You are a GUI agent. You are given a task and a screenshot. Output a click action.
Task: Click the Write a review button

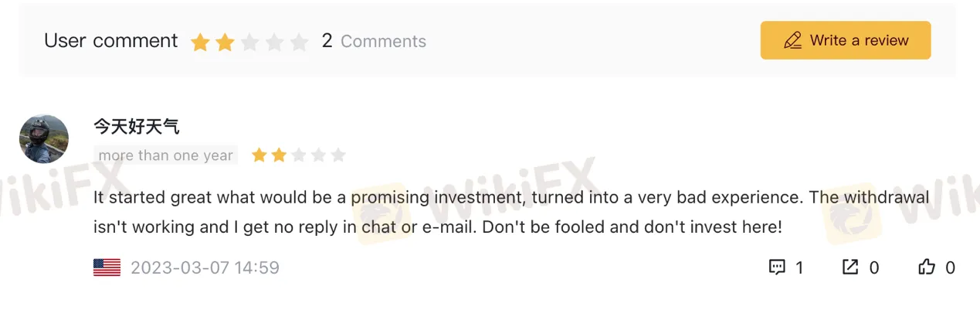[845, 40]
